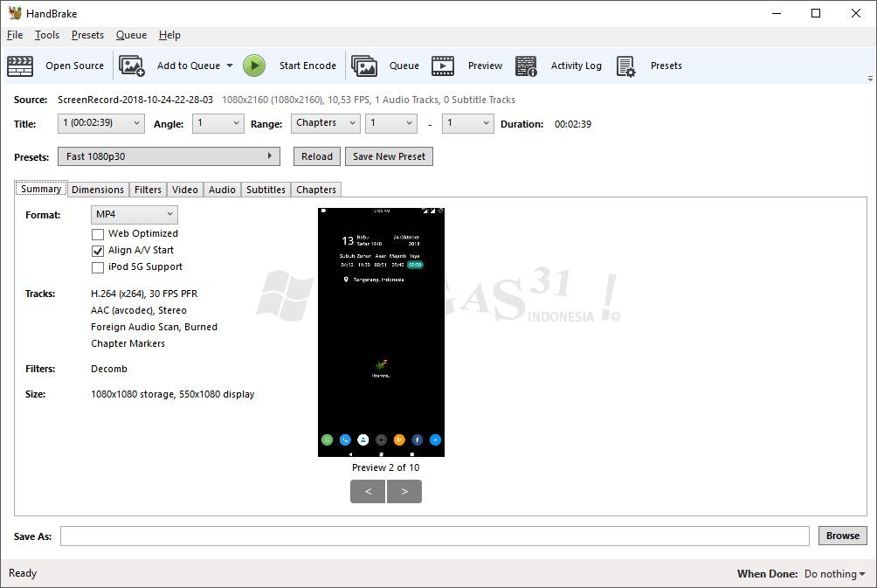The image size is (877, 588).
Task: Click the 'Preview 2 of 10' label
Action: (x=385, y=467)
